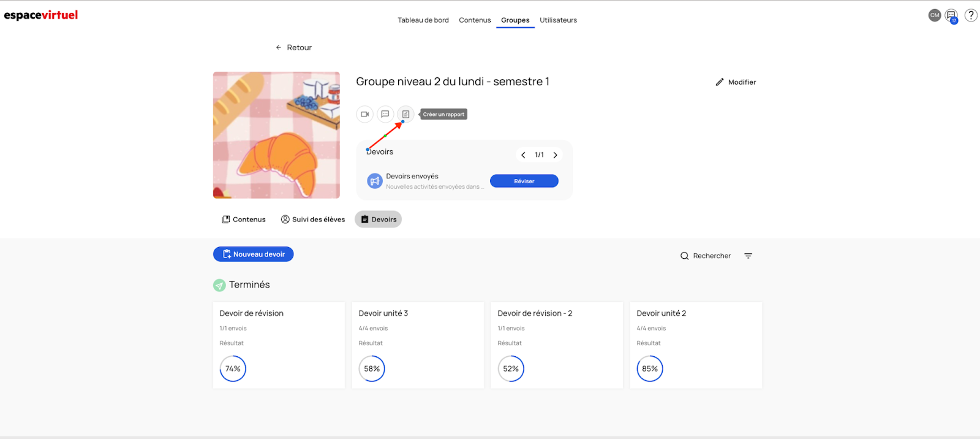Select the Suivi des élèves tab

click(313, 219)
